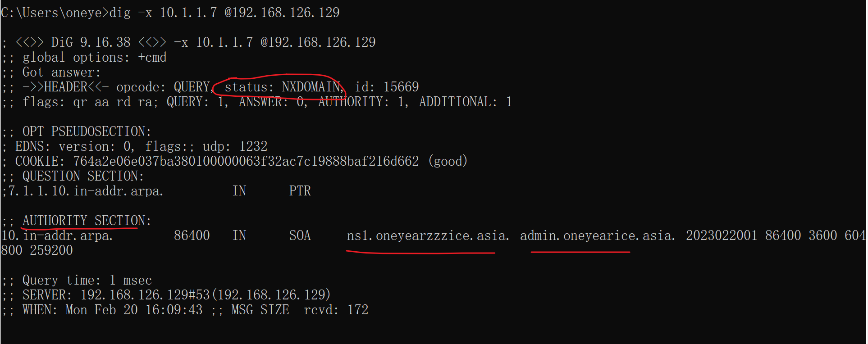Click the typed dig command at the prompt
This screenshot has width=868, height=344.
[x=224, y=13]
